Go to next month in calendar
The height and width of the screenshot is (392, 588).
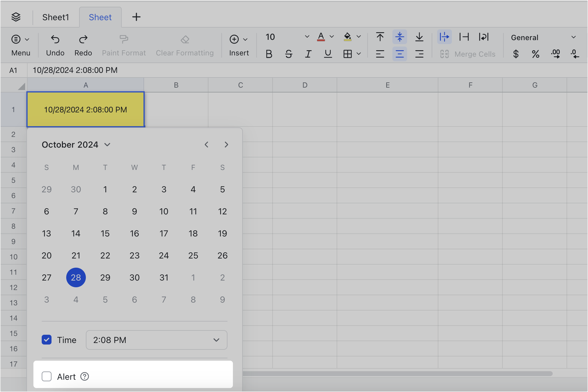point(226,145)
